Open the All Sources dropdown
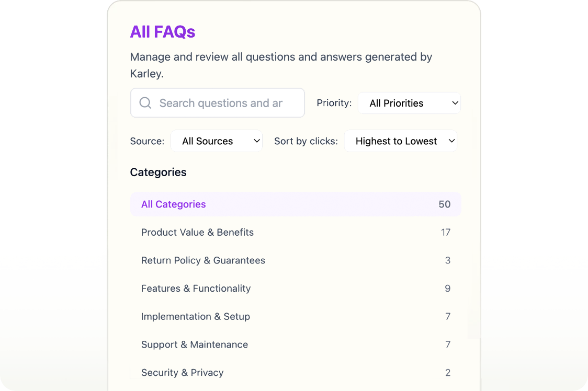 [217, 141]
